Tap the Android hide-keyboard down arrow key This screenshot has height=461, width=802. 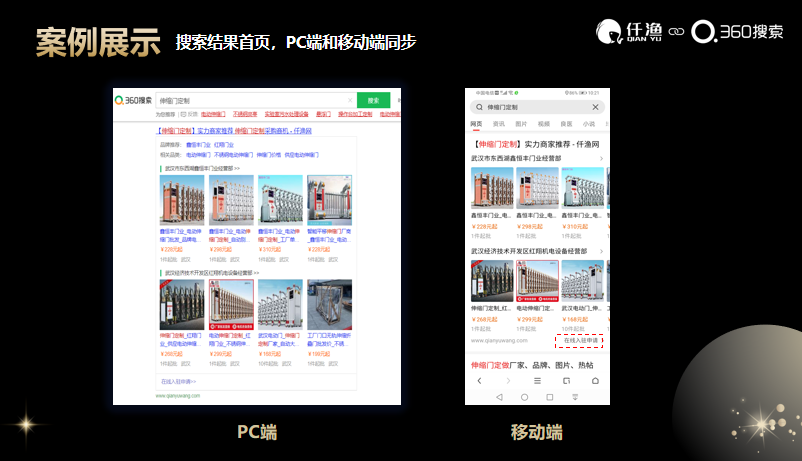pos(575,397)
